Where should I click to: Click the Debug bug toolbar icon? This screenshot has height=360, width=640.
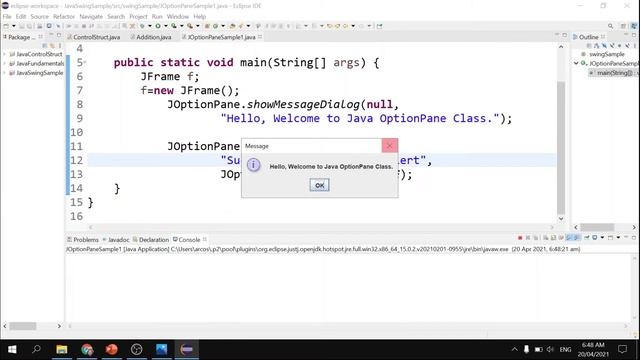point(142,26)
